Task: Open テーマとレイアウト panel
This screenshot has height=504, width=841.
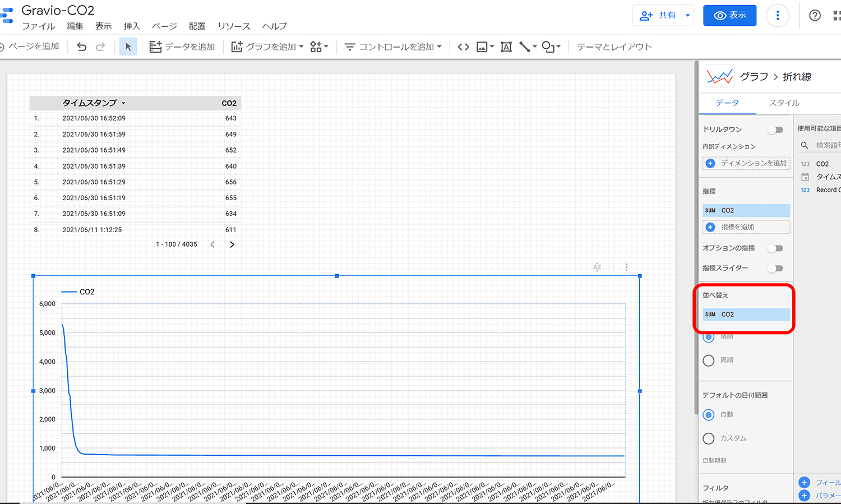Action: point(614,47)
